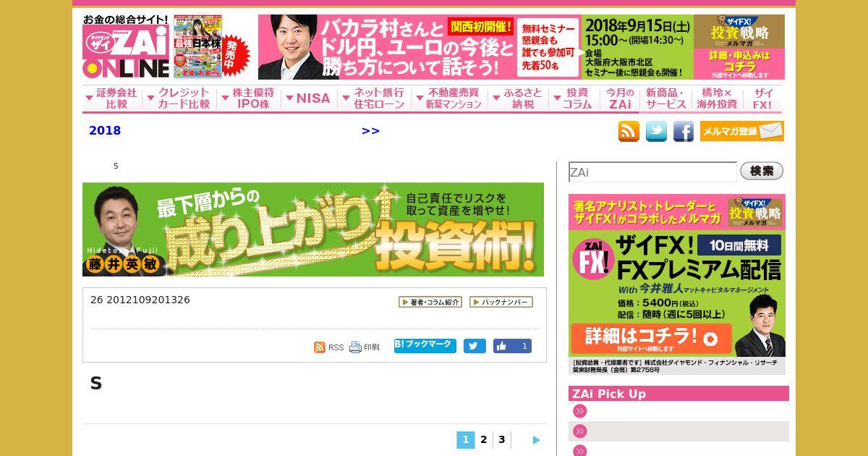The height and width of the screenshot is (456, 868).
Task: Select the 新商品・サービス menu item
Action: pyautogui.click(x=666, y=98)
